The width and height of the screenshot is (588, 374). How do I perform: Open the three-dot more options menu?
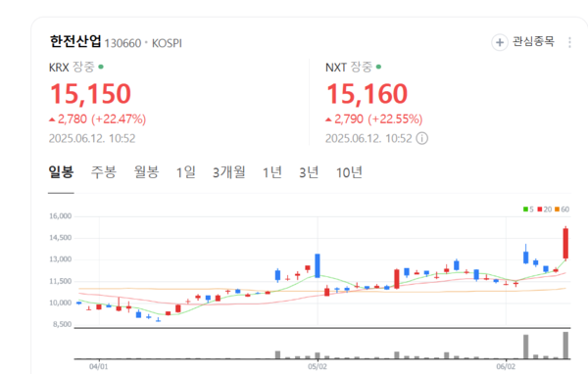pyautogui.click(x=569, y=42)
